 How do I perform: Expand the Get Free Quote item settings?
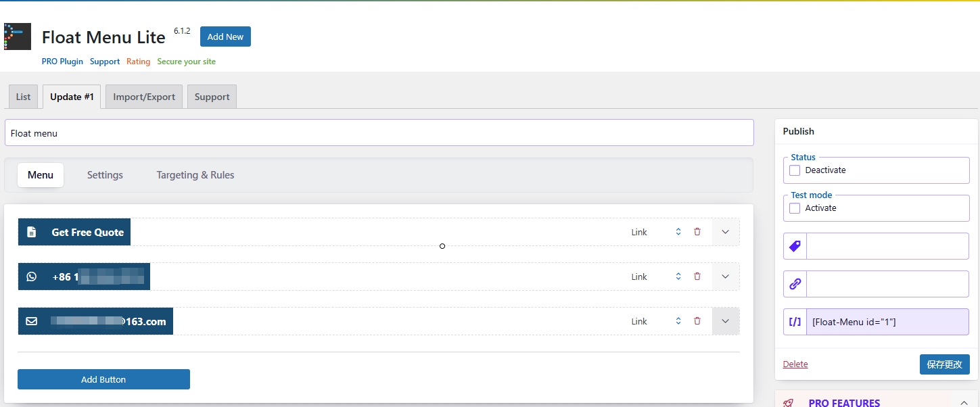[x=726, y=232]
